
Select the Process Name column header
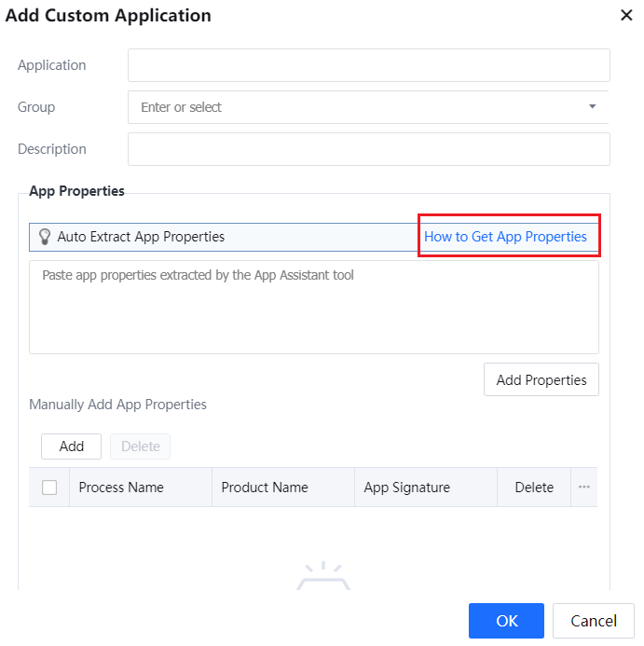(121, 488)
